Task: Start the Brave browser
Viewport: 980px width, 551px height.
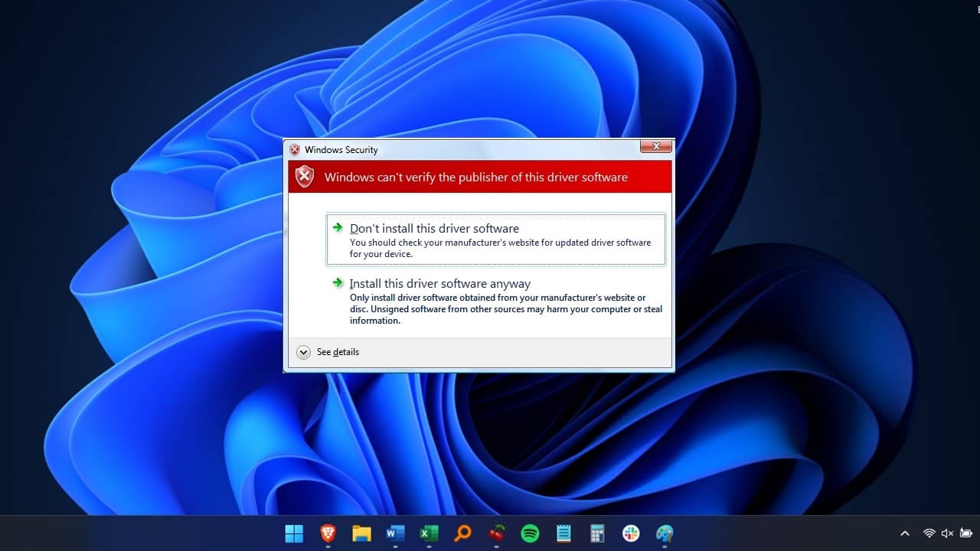Action: 328,533
